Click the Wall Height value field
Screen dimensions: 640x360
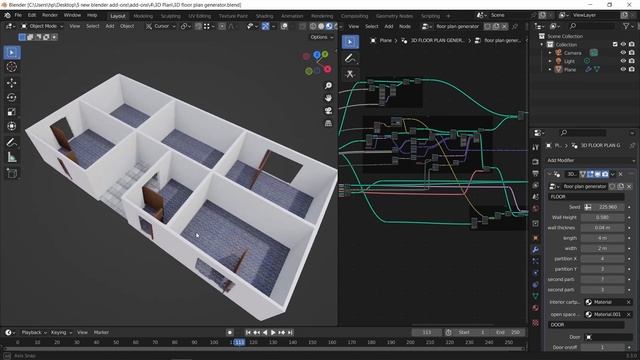point(602,218)
